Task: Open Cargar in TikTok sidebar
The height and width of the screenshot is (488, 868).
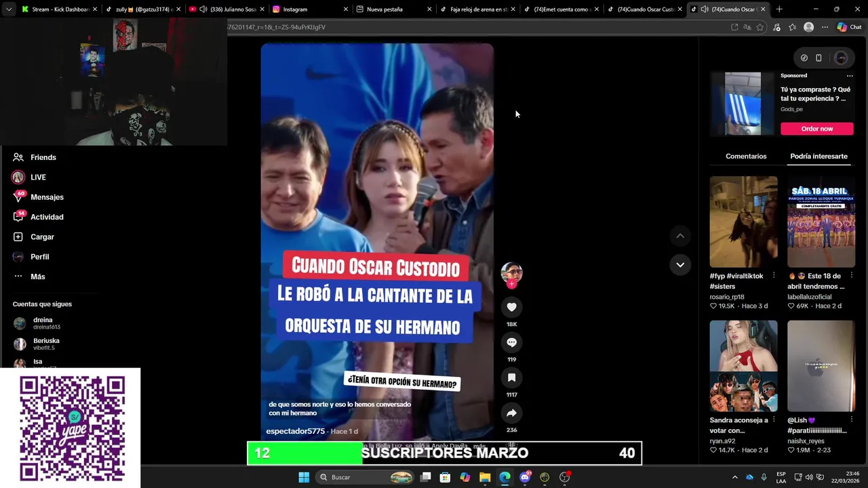Action: pos(42,237)
